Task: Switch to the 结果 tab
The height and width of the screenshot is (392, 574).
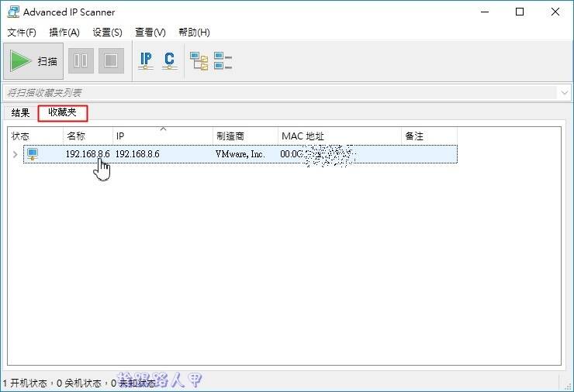Action: (20, 112)
